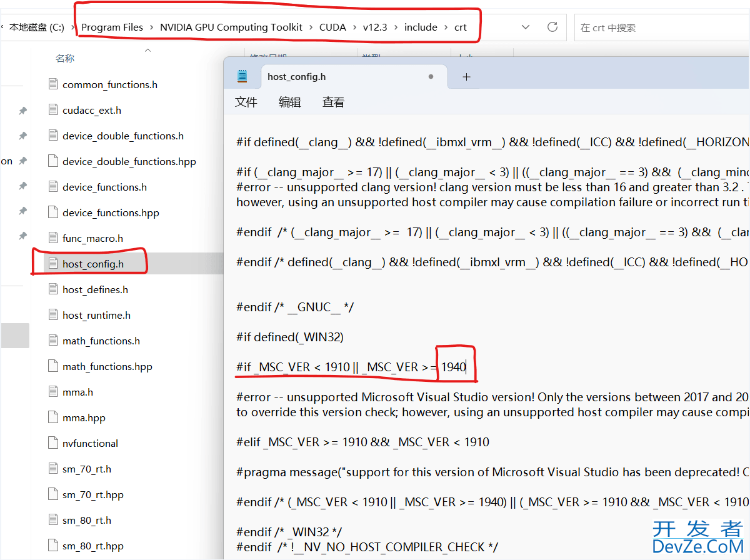Select common_functions.h file name
This screenshot has width=750, height=560.
click(110, 84)
